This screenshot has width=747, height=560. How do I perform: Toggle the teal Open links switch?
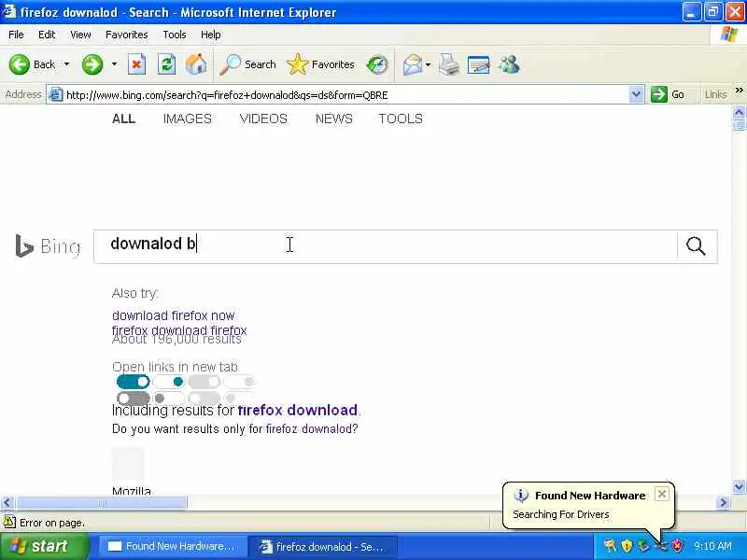133,382
